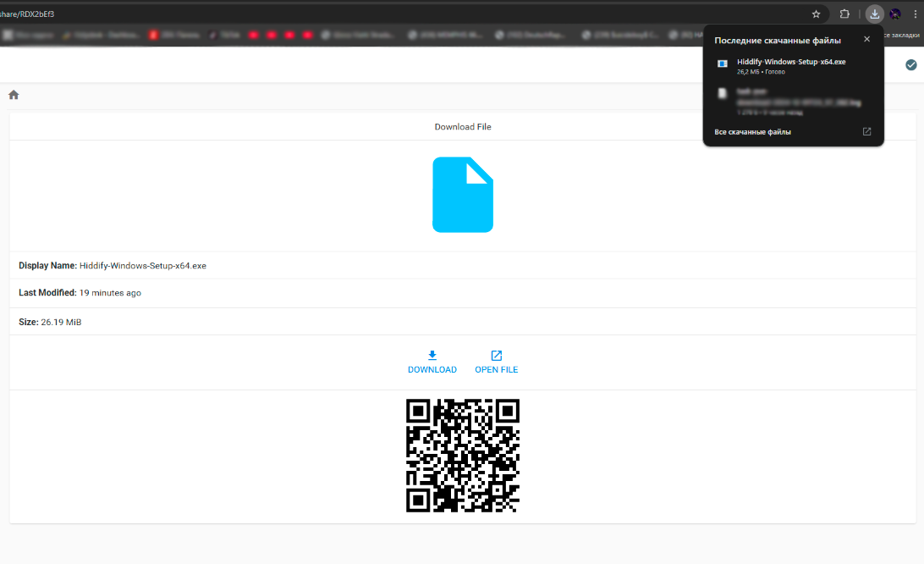924x564 pixels.
Task: Close the recent downloads popup
Action: click(866, 39)
